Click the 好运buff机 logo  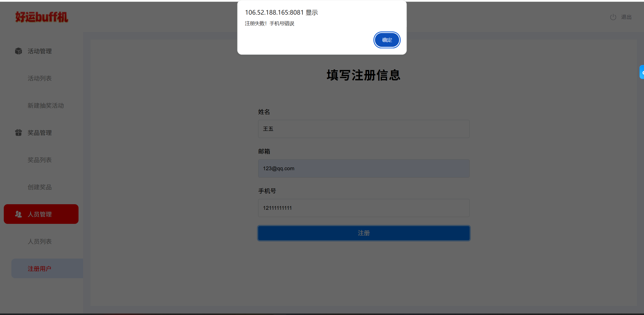click(42, 17)
